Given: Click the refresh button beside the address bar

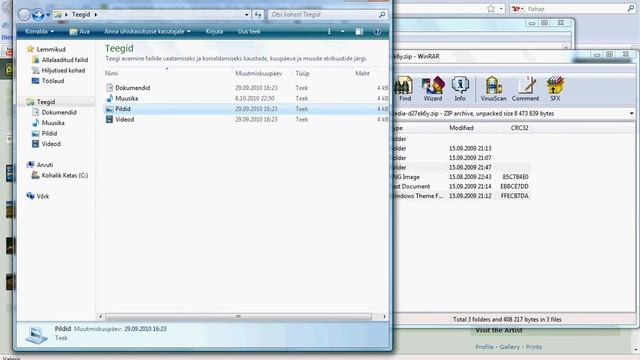Looking at the screenshot, I should tap(258, 15).
